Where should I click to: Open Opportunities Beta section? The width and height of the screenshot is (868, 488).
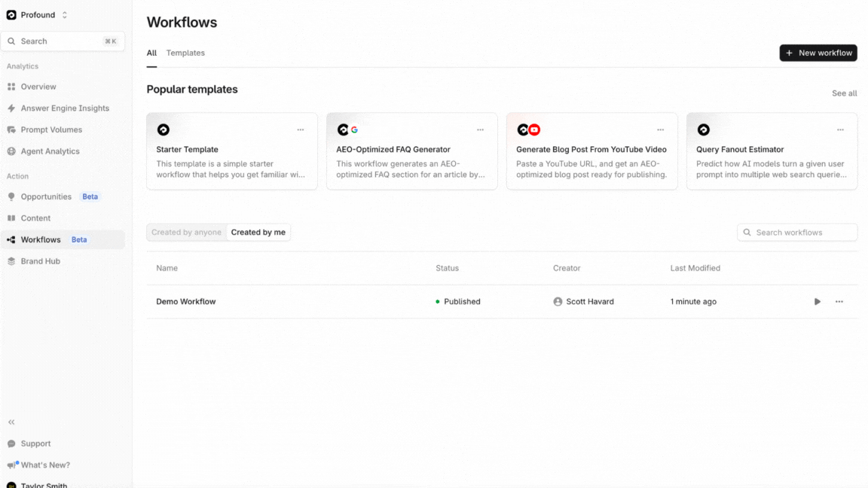[x=46, y=197]
